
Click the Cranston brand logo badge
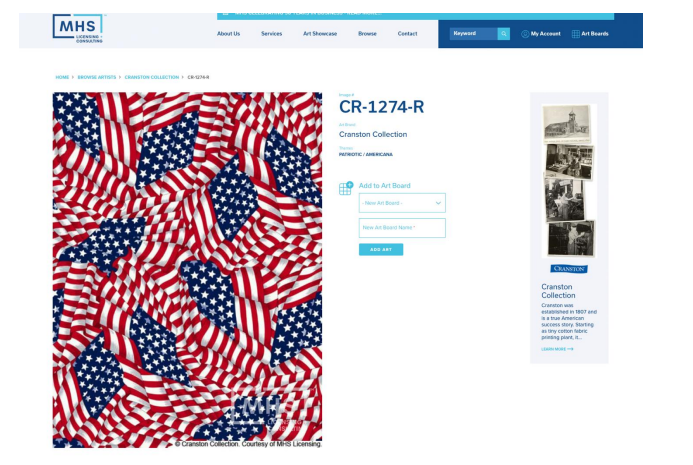click(x=569, y=268)
